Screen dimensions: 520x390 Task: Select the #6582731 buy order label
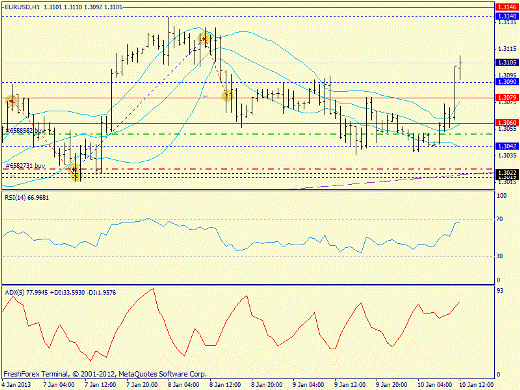coord(25,165)
